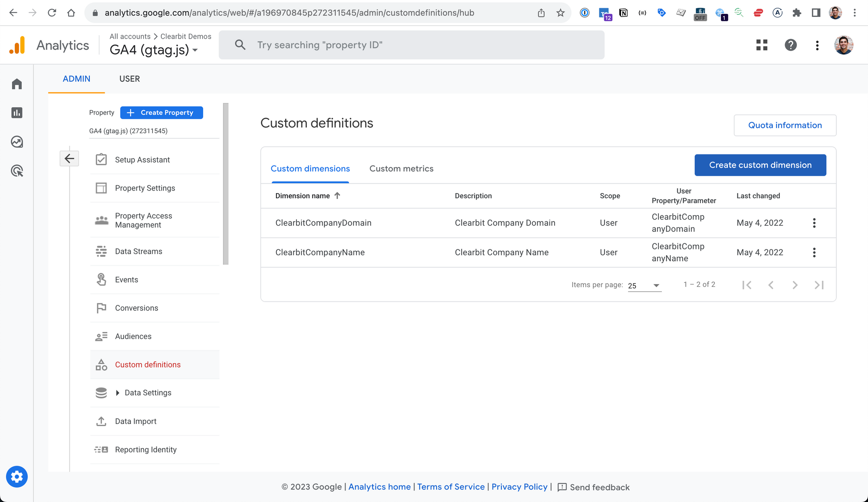Open the Analytics three-dot more menu
This screenshot has height=502, width=868.
[817, 46]
